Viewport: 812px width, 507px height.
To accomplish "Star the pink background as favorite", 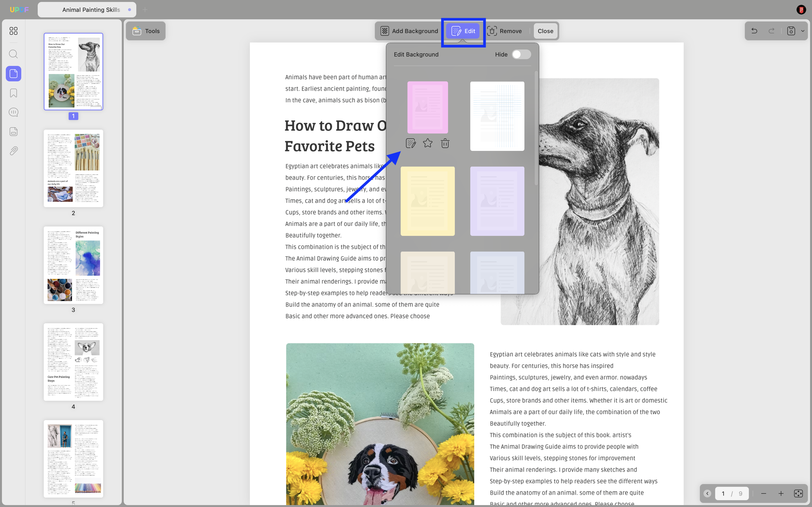I will pos(428,143).
